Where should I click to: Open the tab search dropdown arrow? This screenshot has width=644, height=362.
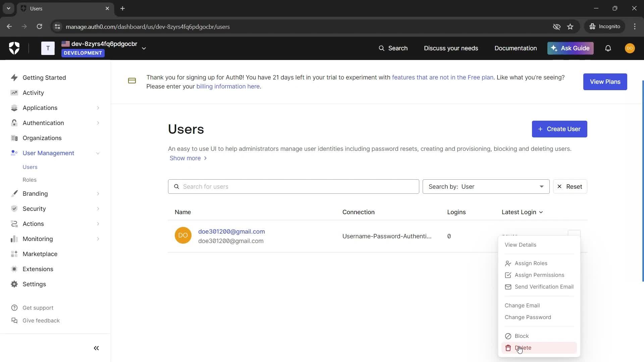pos(8,8)
